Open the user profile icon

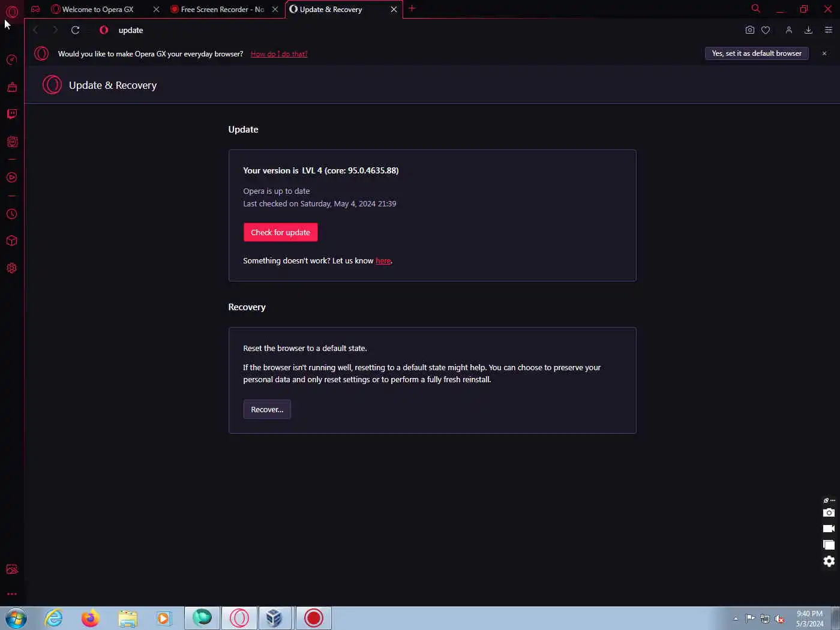click(789, 30)
